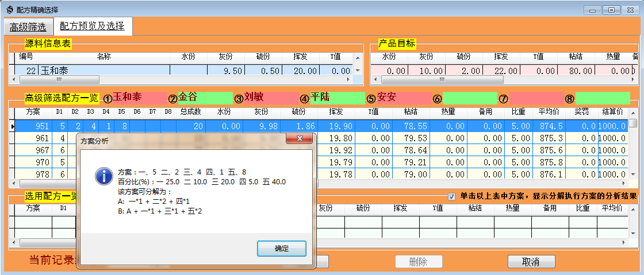Image resolution: width=644 pixels, height=275 pixels.
Task: Click the 删除 button
Action: 419,261
